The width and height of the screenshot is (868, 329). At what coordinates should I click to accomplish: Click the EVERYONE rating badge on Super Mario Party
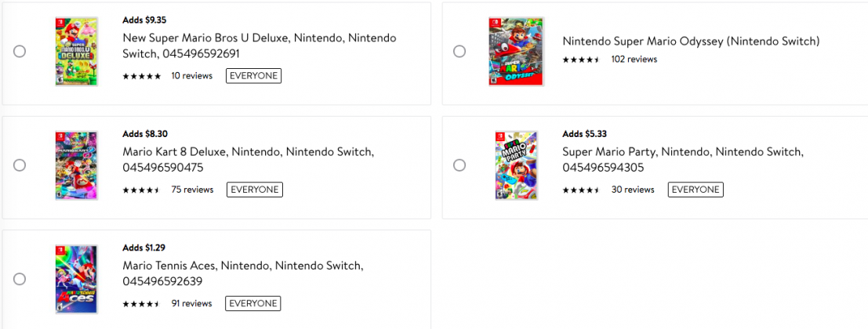695,190
